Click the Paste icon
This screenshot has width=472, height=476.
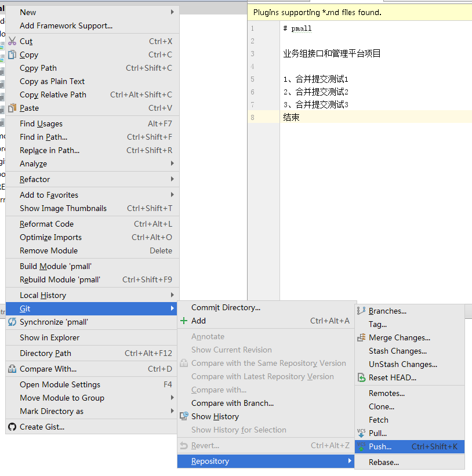coord(12,108)
